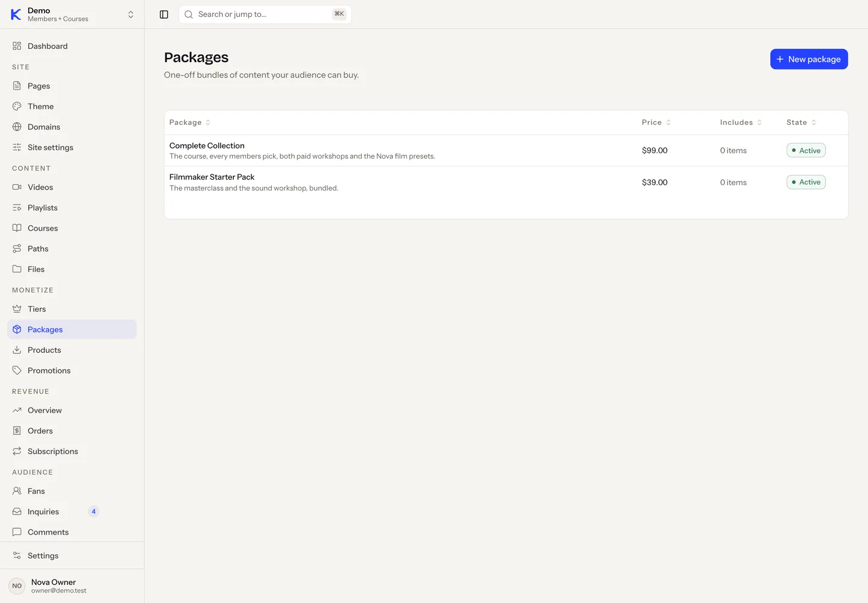Viewport: 868px width, 603px height.
Task: Click the Playlists list icon
Action: pyautogui.click(x=17, y=207)
